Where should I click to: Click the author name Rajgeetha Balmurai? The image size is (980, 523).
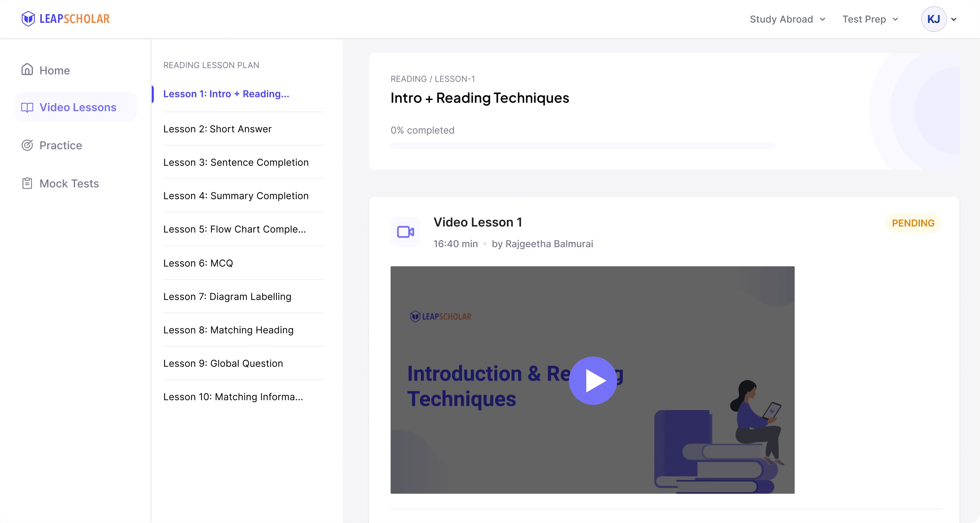[x=549, y=244]
